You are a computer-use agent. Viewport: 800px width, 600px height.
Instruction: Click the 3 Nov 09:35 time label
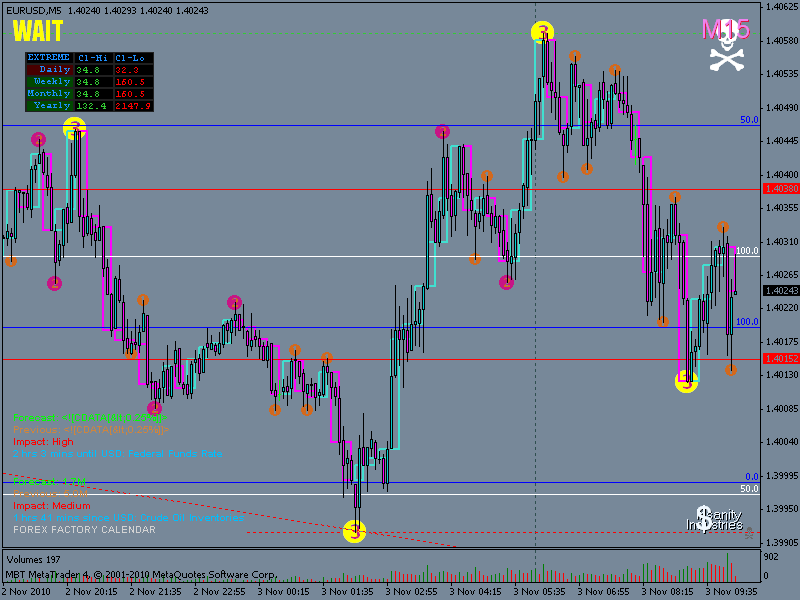(x=732, y=591)
